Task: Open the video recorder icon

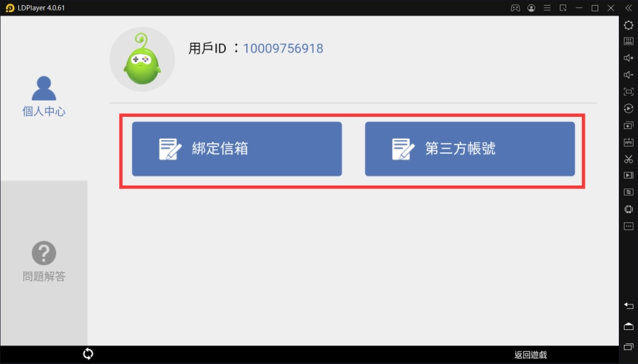Action: (628, 176)
